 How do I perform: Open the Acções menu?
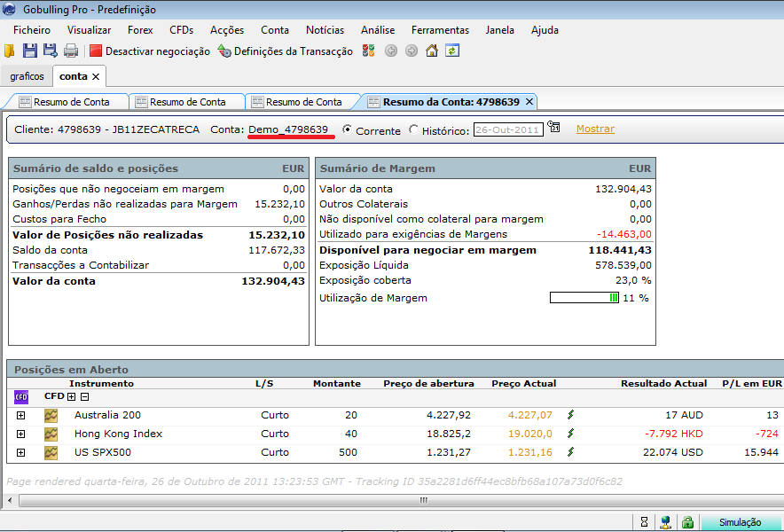[227, 30]
